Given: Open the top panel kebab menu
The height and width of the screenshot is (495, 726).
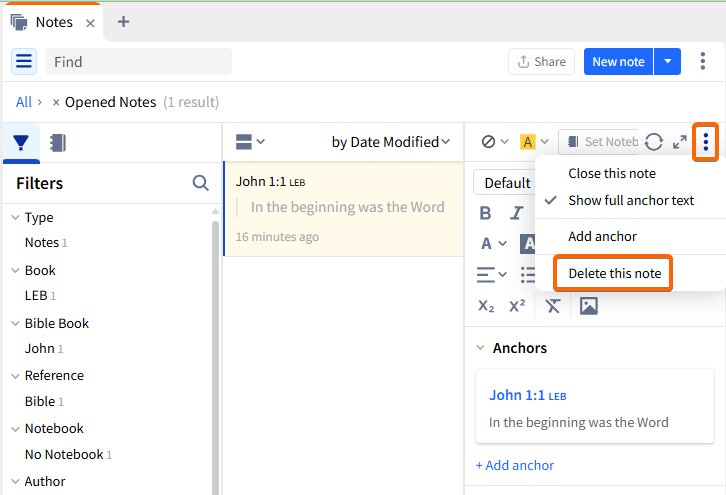Looking at the screenshot, I should pyautogui.click(x=702, y=61).
